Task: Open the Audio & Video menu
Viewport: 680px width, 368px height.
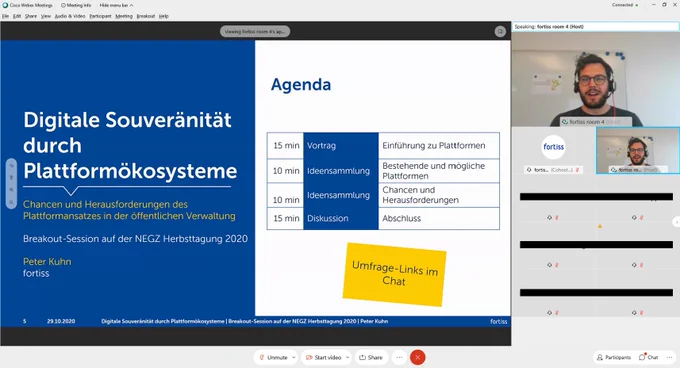Action: 70,16
